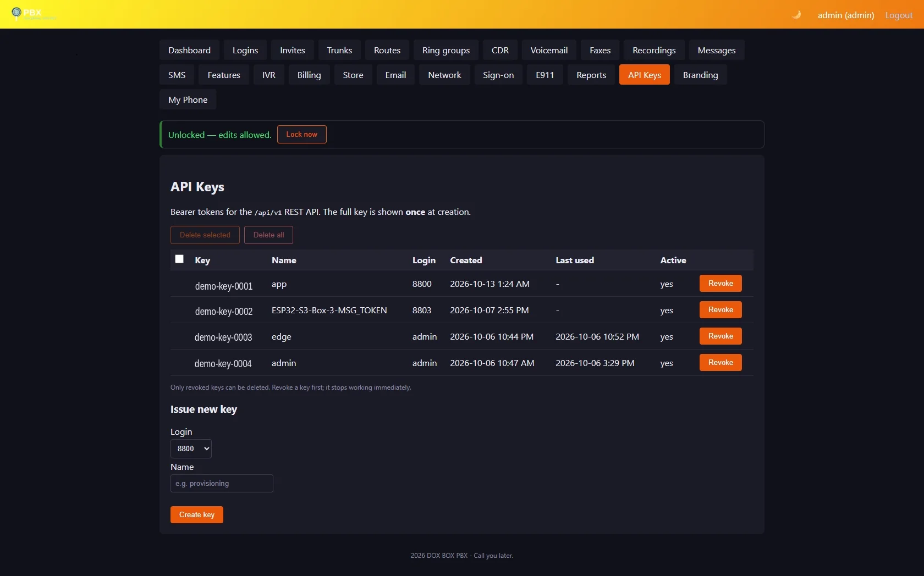Click the admin (admin) user label
This screenshot has width=924, height=576.
click(846, 15)
